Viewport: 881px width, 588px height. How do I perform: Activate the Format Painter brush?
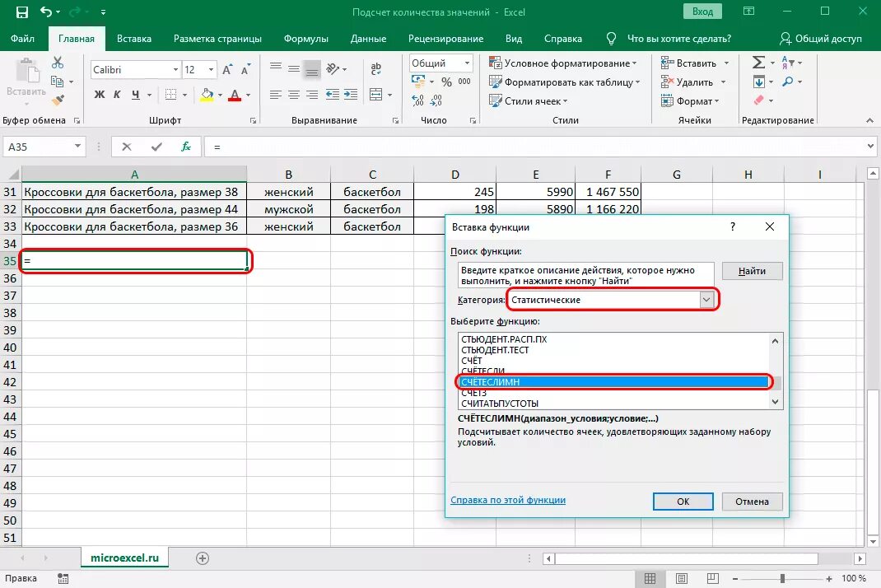(x=58, y=100)
